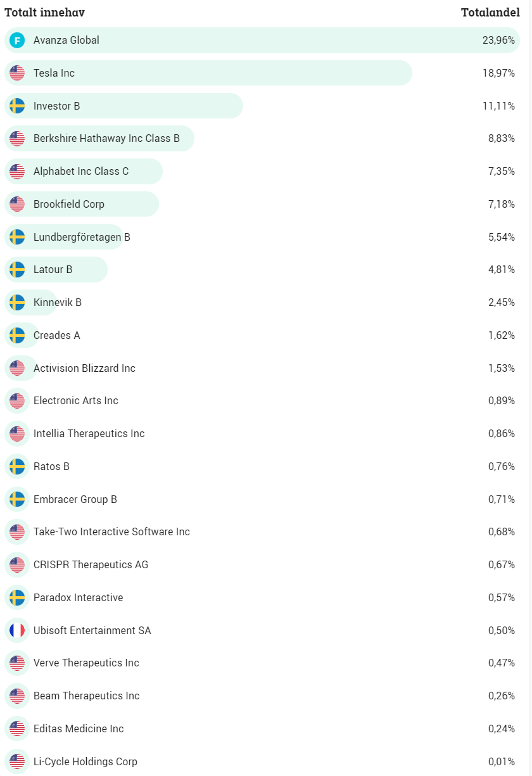Open CRISPR Therapeutics AG holding
Screen dimensions: 532x776
click(x=91, y=565)
